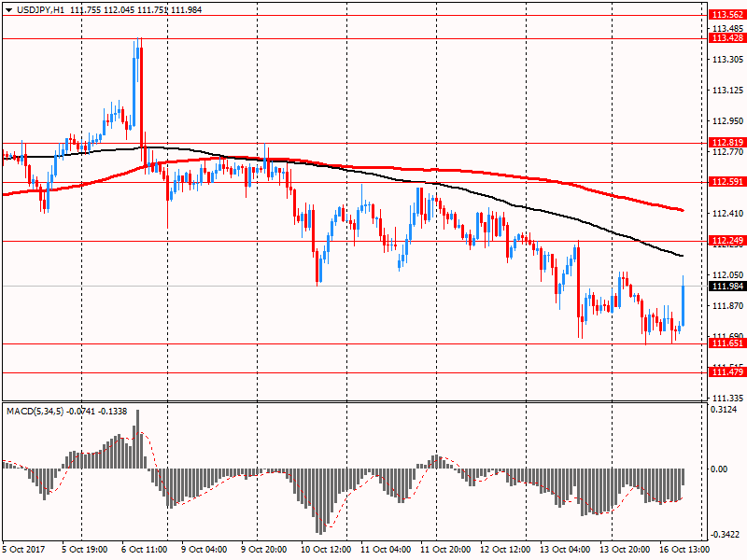Click the 10 Oct 12:00 time label

[326, 549]
